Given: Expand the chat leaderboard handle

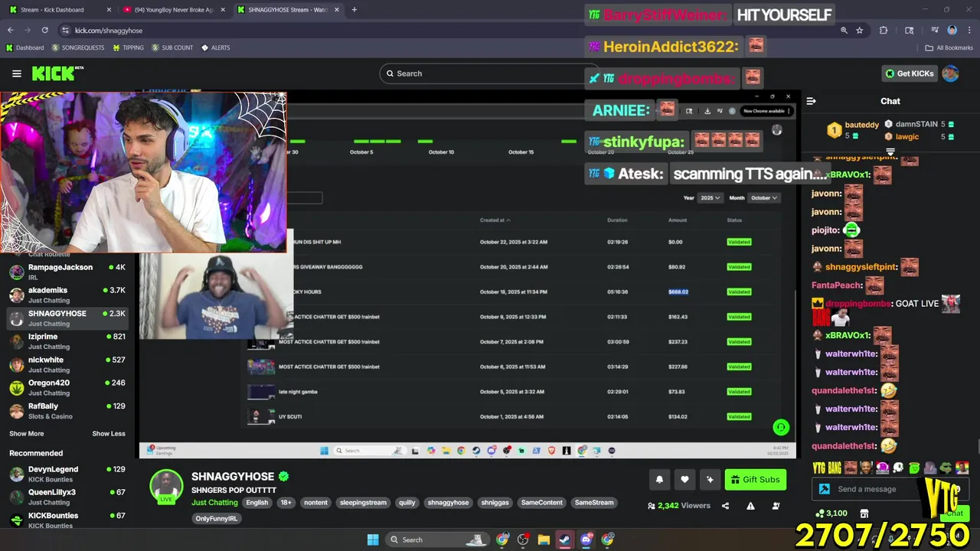Looking at the screenshot, I should [890, 152].
